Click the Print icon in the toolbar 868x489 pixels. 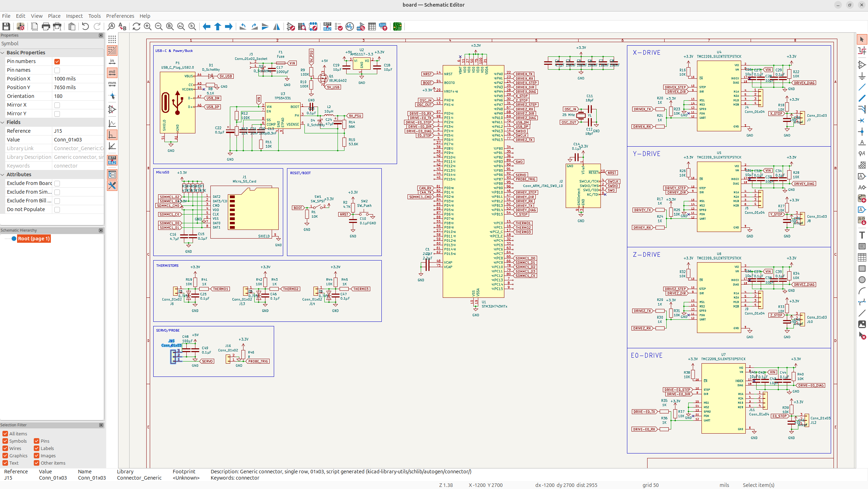pos(46,26)
